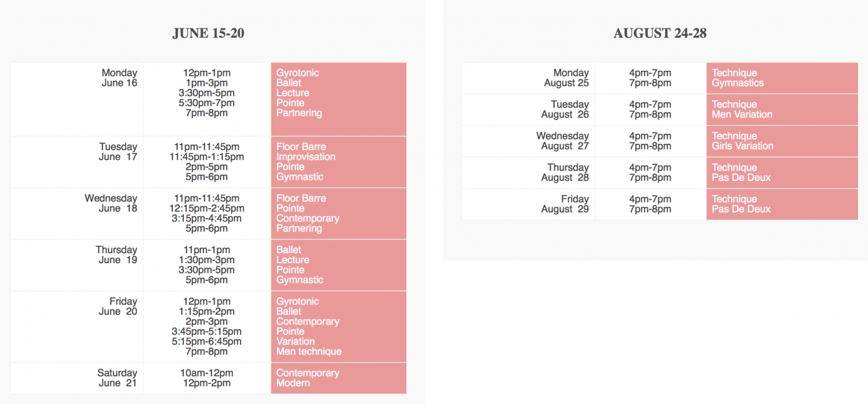Click Pas De Deux on Thursday August 28
Screen dimensions: 868x404
click(x=741, y=177)
